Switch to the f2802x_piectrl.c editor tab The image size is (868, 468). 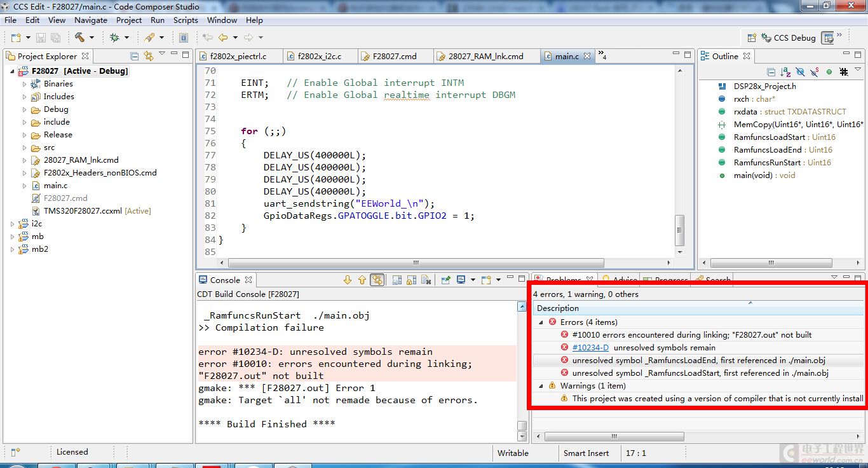[239, 56]
